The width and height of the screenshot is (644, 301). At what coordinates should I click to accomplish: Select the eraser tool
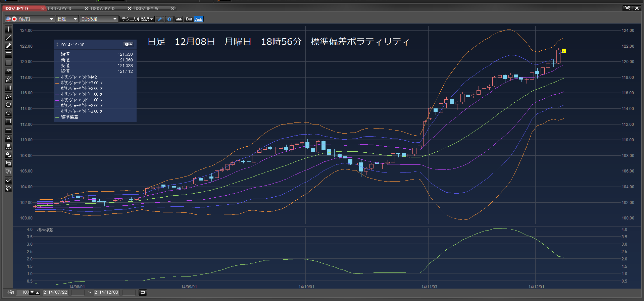click(8, 180)
